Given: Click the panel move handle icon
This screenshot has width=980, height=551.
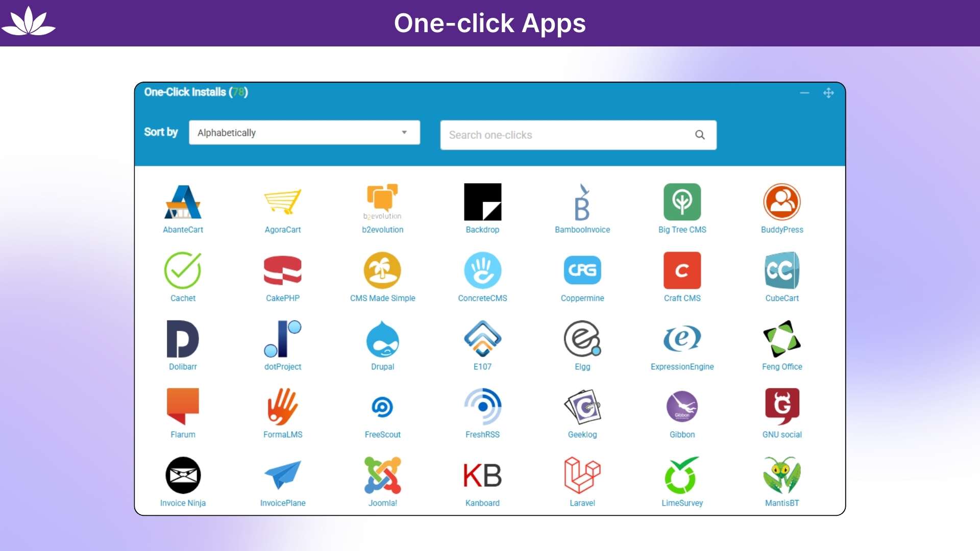Looking at the screenshot, I should 828,93.
